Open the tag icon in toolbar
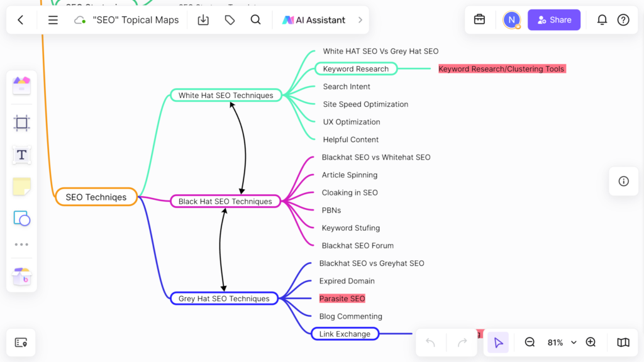644x362 pixels. [x=230, y=20]
